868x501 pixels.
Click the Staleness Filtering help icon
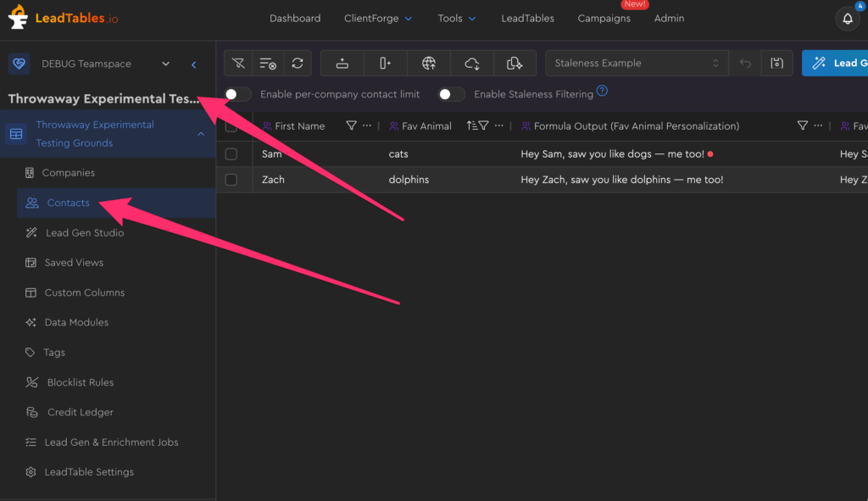click(x=602, y=92)
